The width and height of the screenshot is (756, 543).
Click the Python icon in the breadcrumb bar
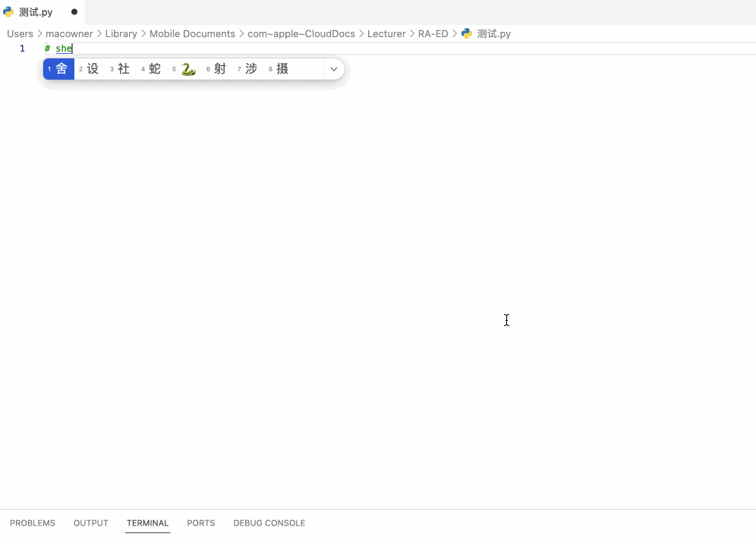466,33
